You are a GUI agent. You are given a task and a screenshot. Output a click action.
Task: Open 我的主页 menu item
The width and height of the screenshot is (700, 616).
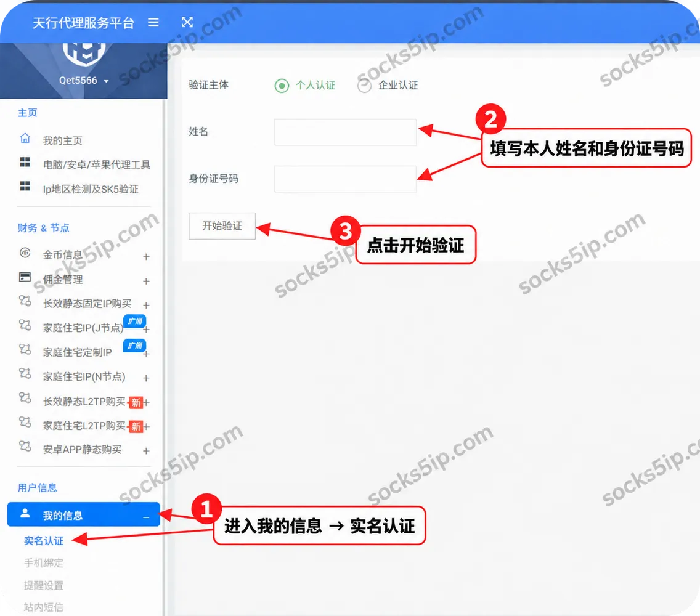(62, 140)
